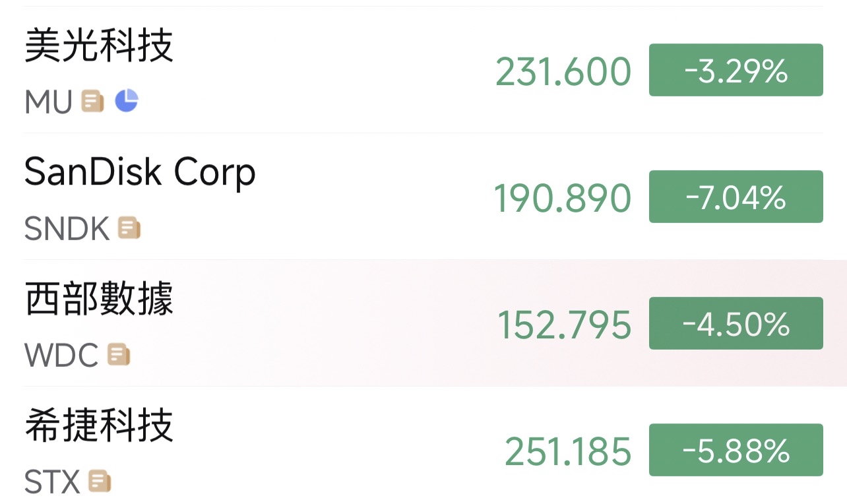The width and height of the screenshot is (847, 504).
Task: Toggle the -4.50% change badge for WDC
Action: tap(736, 323)
